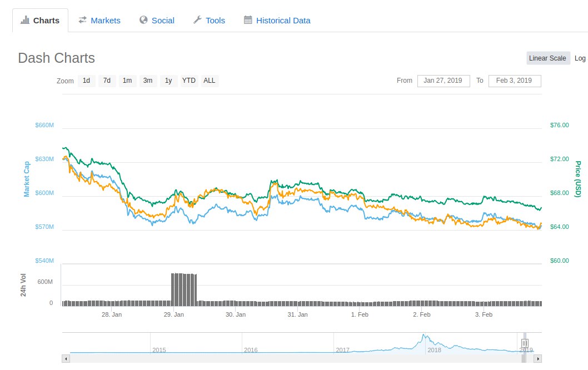This screenshot has height=370, width=588.
Task: Click the $660M axis label
Action: (x=44, y=125)
